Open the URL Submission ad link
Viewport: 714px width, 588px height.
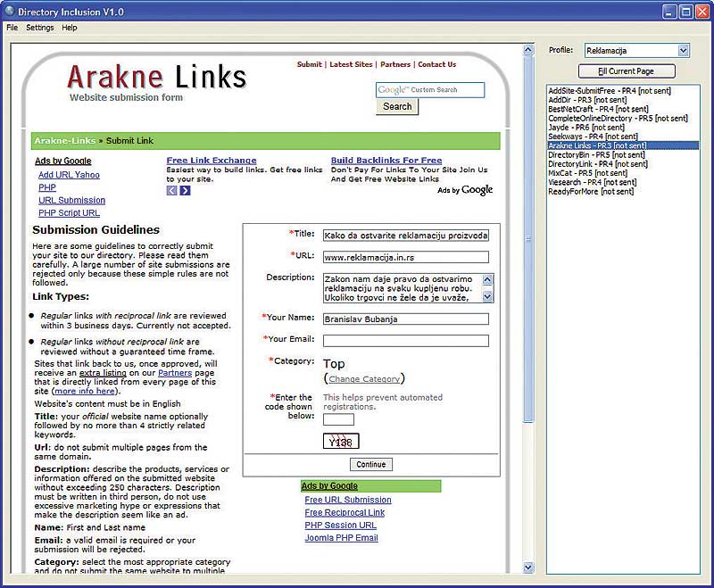click(71, 200)
